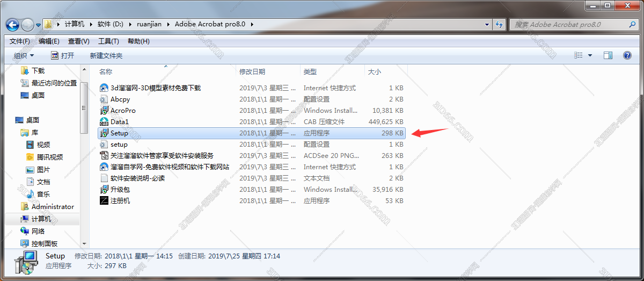Click 溜溜自学网 shortcut file icon

pyautogui.click(x=104, y=167)
